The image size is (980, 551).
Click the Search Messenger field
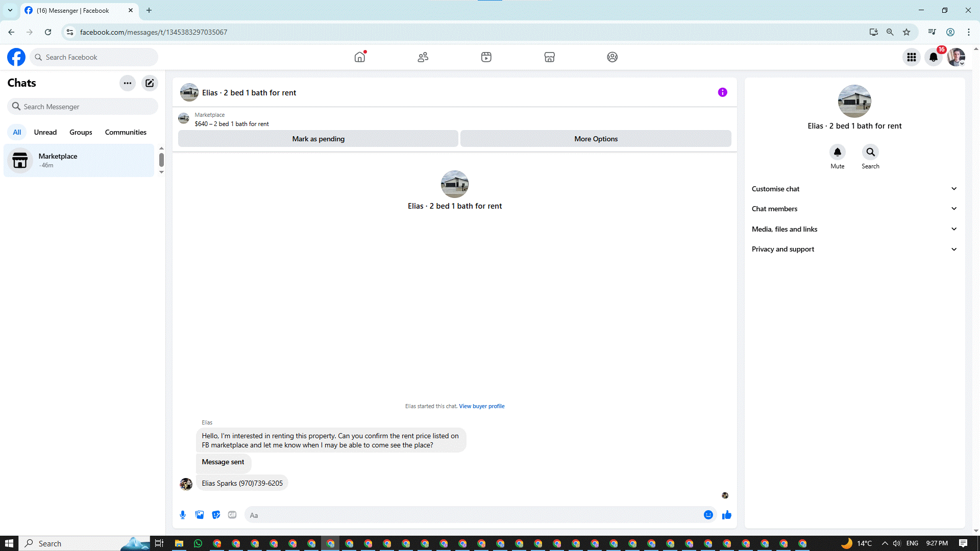[83, 107]
